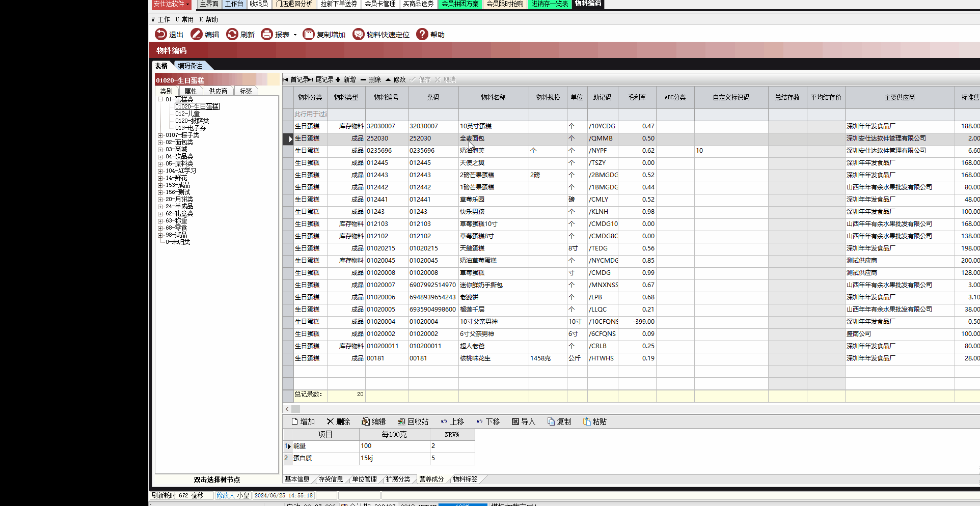Click the 修改人 label in the status bar

[x=225, y=495]
